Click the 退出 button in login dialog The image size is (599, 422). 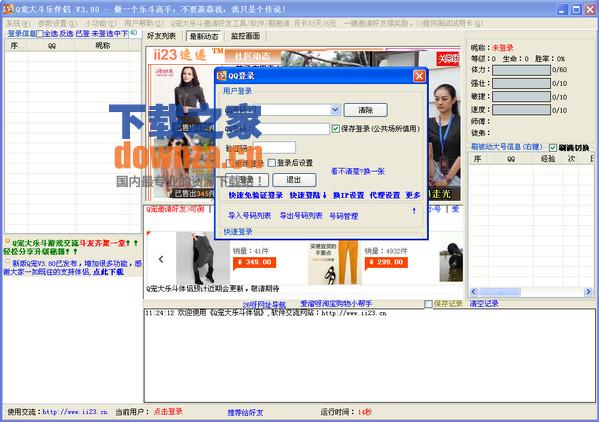pyautogui.click(x=294, y=179)
